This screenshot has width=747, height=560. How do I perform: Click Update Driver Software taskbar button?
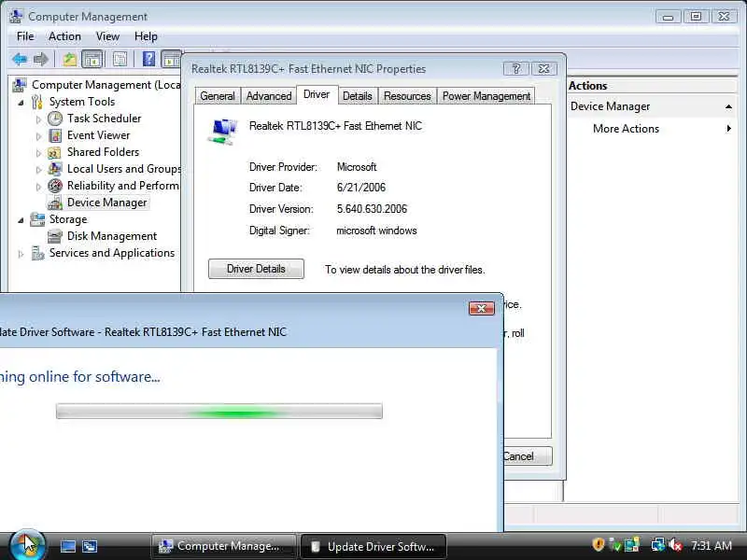coord(373,546)
